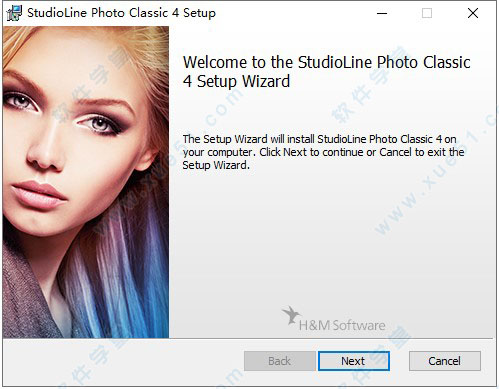Image resolution: width=499 pixels, height=389 pixels.
Task: Click the Setup Wizard description paragraph
Action: point(323,152)
